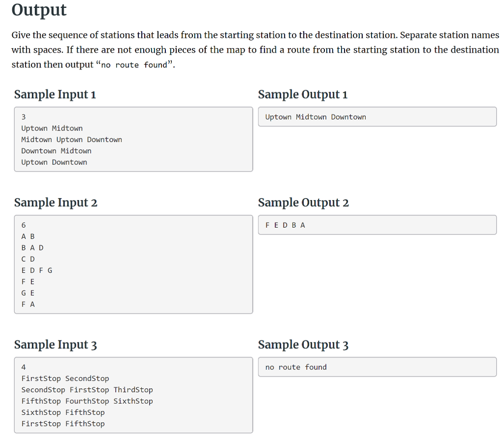
Task: Click the Sample Output 3 heading
Action: point(304,344)
